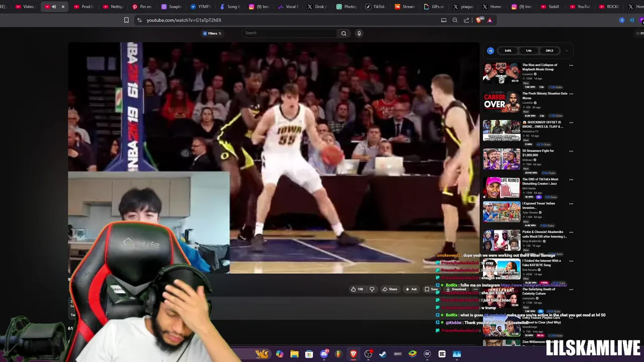The height and width of the screenshot is (362, 644).
Task: Dislike the video with thumbs-down button
Action: [x=372, y=289]
